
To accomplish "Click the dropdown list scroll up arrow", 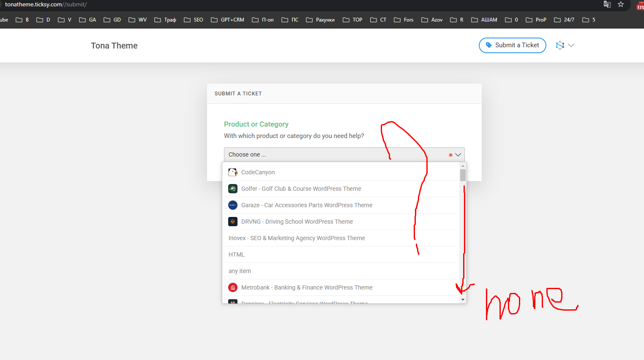I will pos(463,166).
